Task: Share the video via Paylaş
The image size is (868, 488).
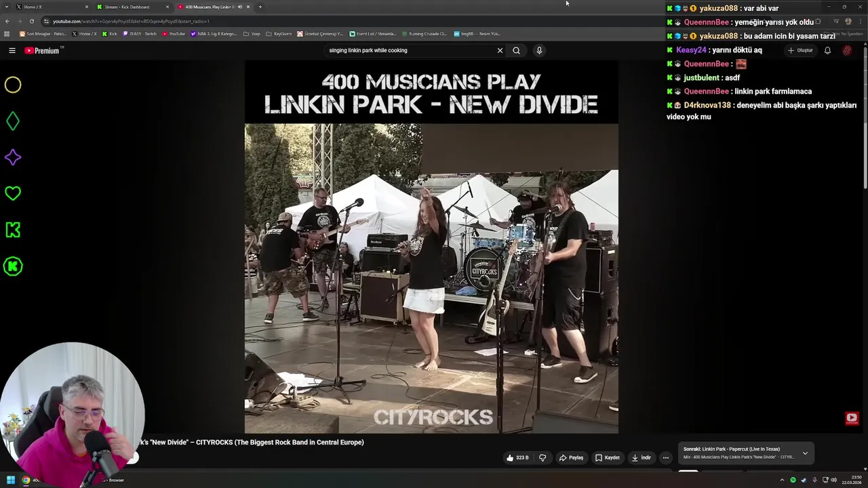Action: 571,457
